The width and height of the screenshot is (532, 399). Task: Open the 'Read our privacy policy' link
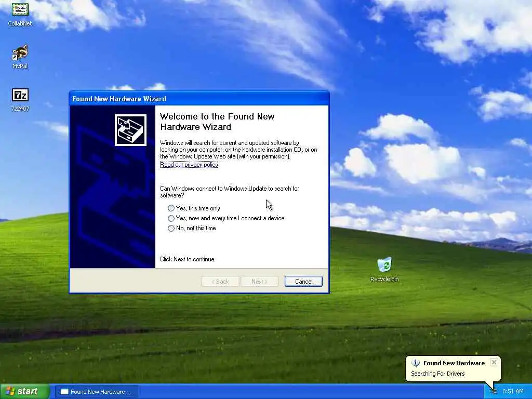coord(189,165)
